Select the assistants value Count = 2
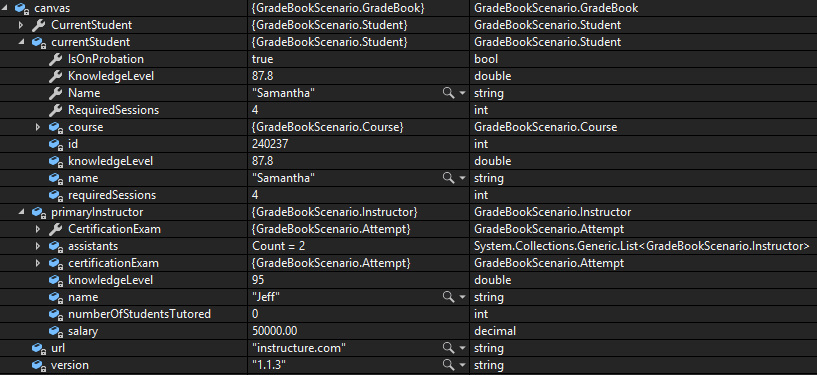The image size is (817, 375). (279, 246)
